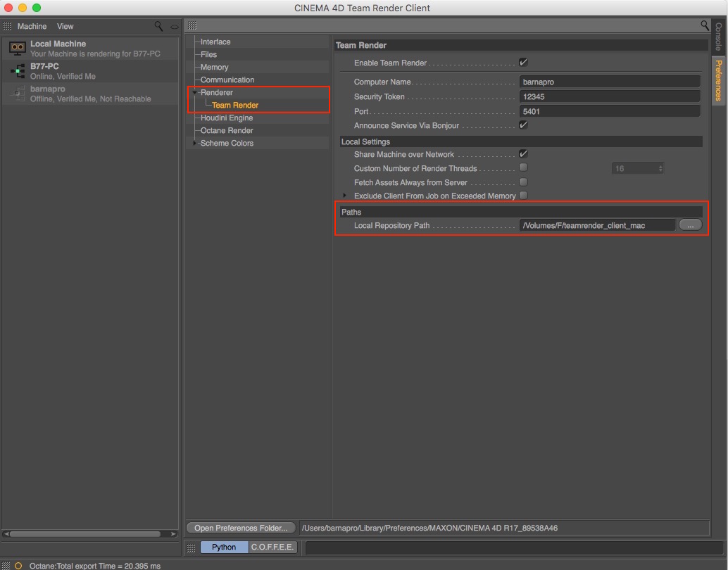Viewport: 728px width, 570px height.
Task: Select the barnapro offline machine entry
Action: (x=90, y=94)
